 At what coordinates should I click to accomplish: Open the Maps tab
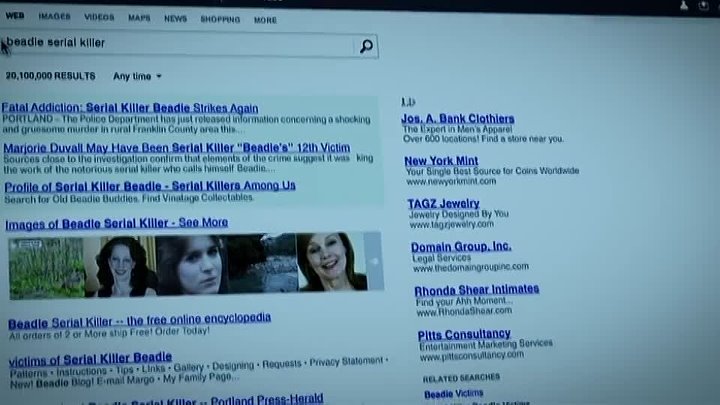click(x=139, y=18)
